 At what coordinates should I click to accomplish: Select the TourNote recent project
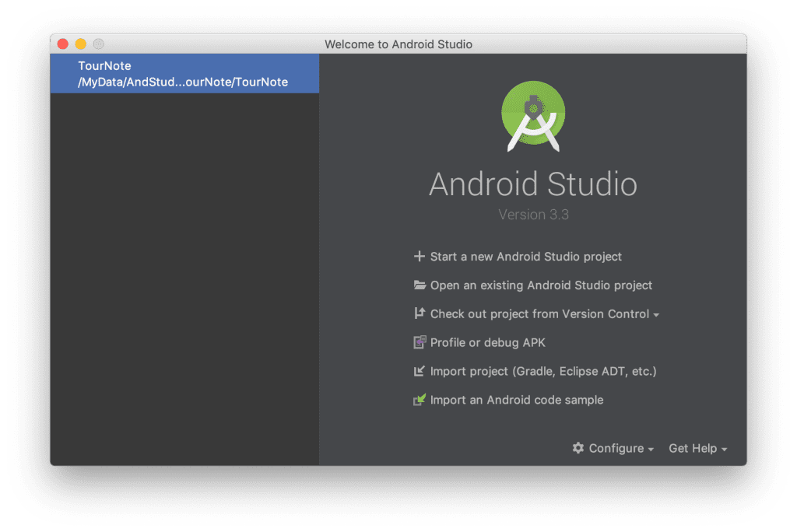(x=184, y=74)
